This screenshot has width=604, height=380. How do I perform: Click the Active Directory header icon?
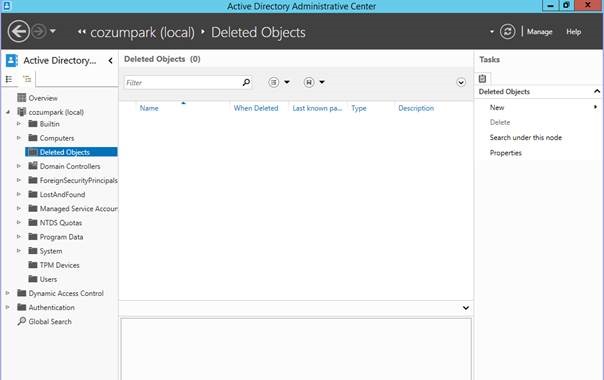pos(12,61)
